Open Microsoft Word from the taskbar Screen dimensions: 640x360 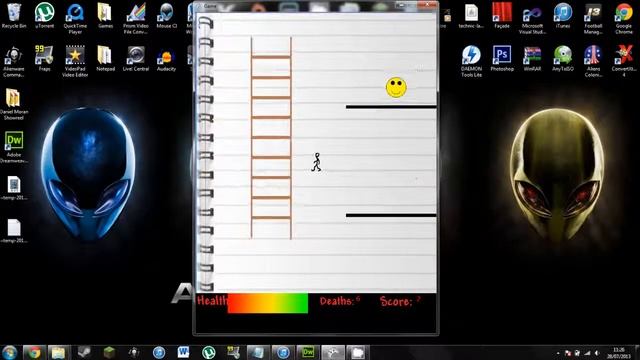[183, 352]
